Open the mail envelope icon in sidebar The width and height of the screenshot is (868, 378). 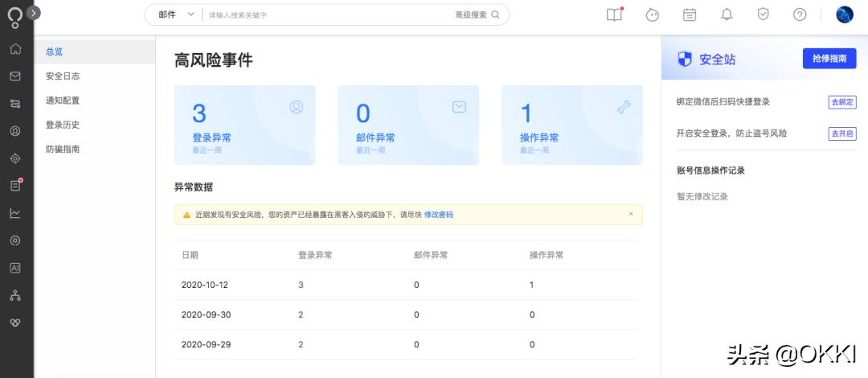[x=15, y=76]
